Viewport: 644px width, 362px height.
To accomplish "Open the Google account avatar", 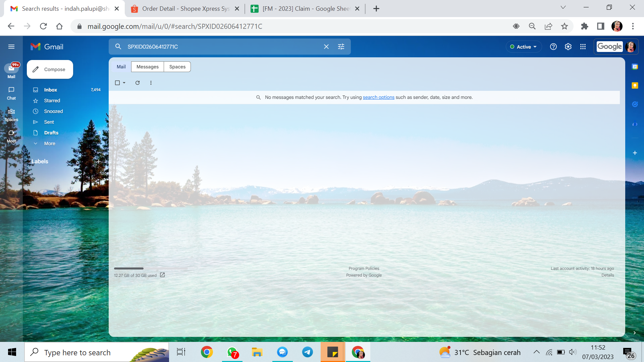I will [631, 47].
